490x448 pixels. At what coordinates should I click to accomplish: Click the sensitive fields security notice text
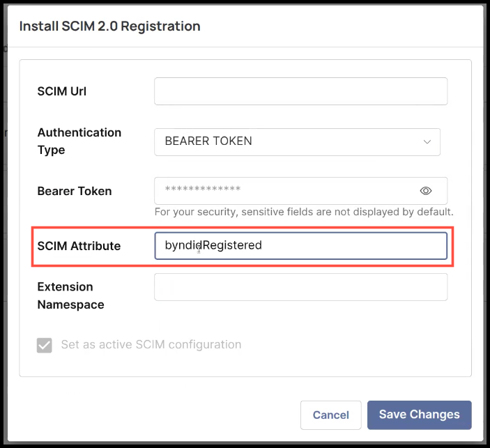pyautogui.click(x=304, y=212)
